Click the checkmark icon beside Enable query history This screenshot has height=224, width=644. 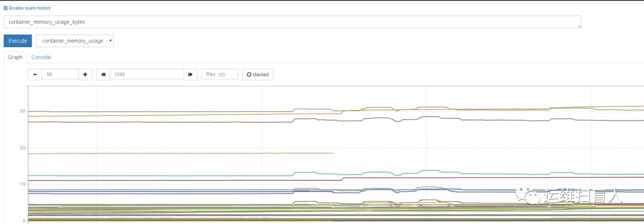[x=6, y=8]
